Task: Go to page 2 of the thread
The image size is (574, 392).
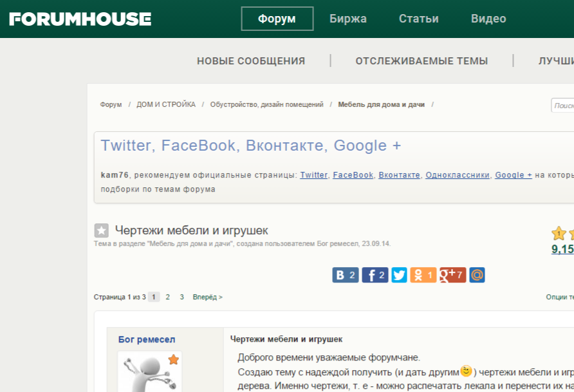Action: tap(168, 297)
